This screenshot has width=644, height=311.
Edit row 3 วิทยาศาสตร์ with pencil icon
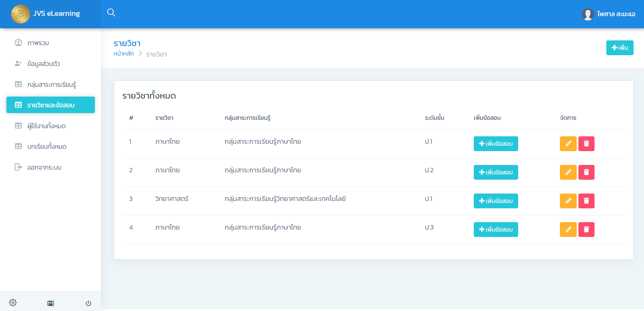(568, 201)
